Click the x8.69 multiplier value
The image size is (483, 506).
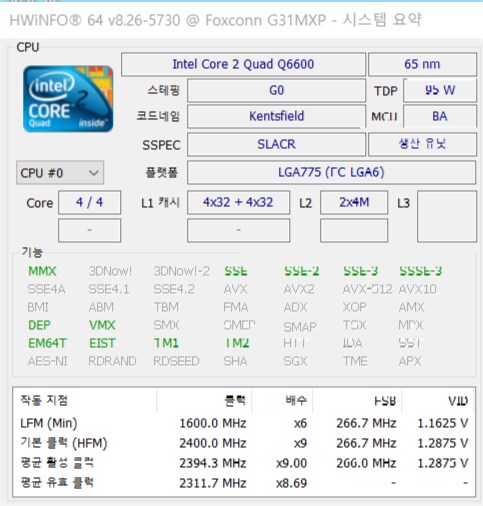(291, 483)
